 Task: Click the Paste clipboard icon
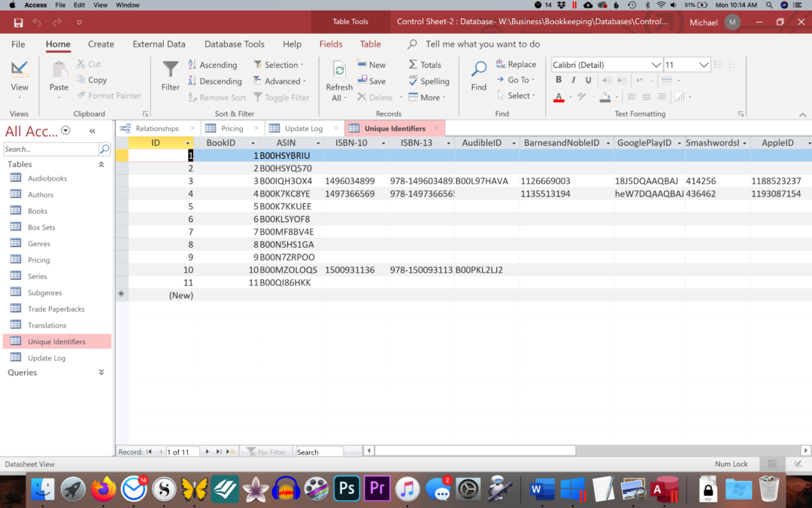(x=59, y=69)
